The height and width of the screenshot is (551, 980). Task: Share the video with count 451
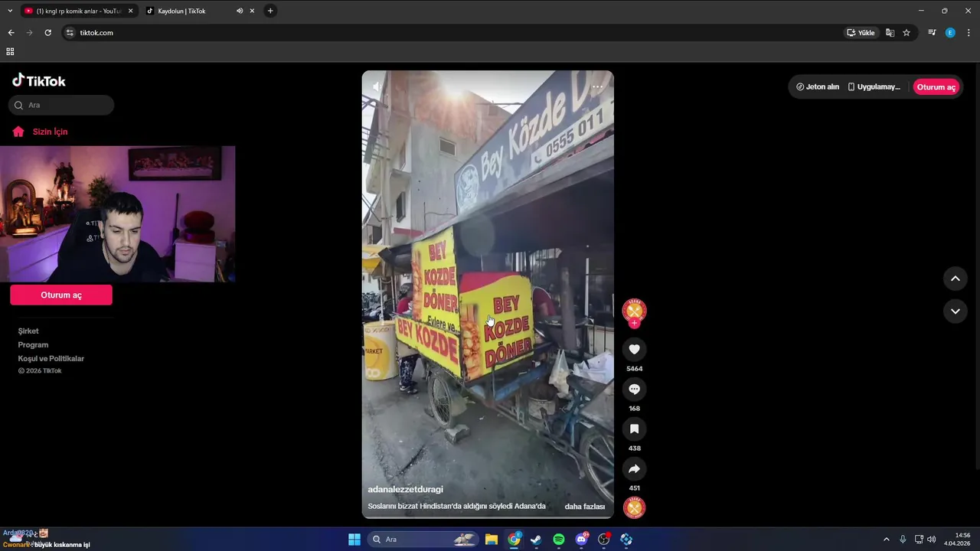(634, 469)
